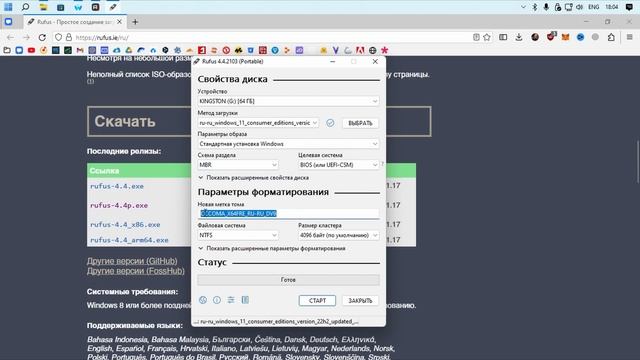Download rufus-4.4_x86.exe link

[125, 224]
